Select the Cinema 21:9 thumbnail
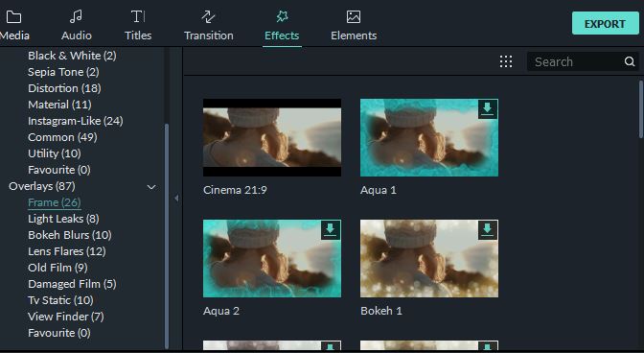The image size is (644, 353). pyautogui.click(x=272, y=137)
